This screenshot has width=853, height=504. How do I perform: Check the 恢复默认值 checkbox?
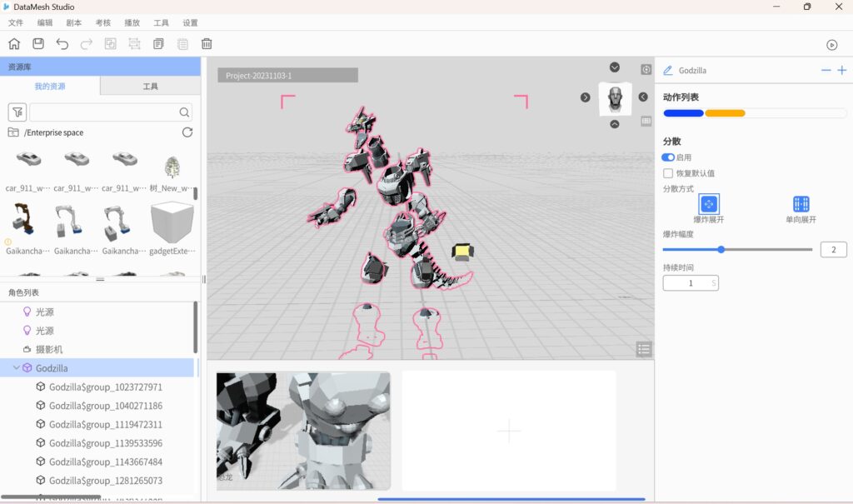pyautogui.click(x=668, y=173)
